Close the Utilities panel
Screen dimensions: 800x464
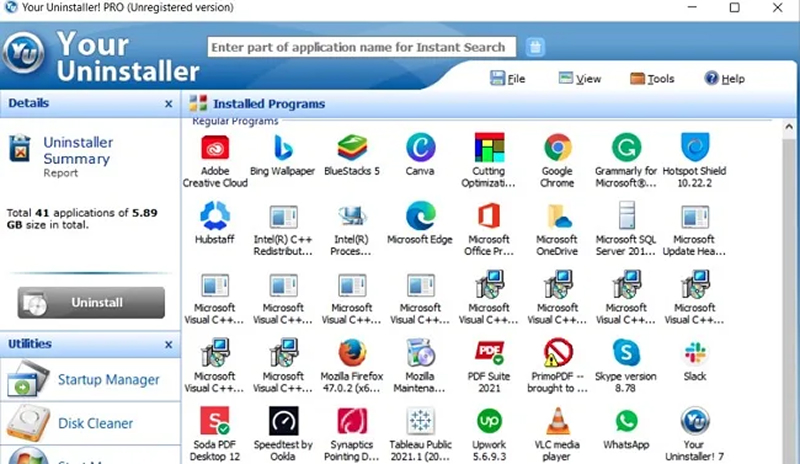click(168, 345)
